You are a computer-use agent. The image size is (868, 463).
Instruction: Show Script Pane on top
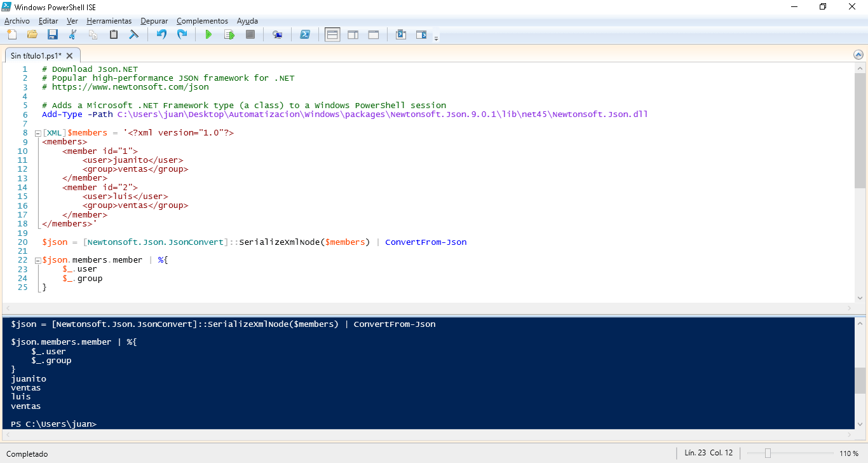click(332, 34)
